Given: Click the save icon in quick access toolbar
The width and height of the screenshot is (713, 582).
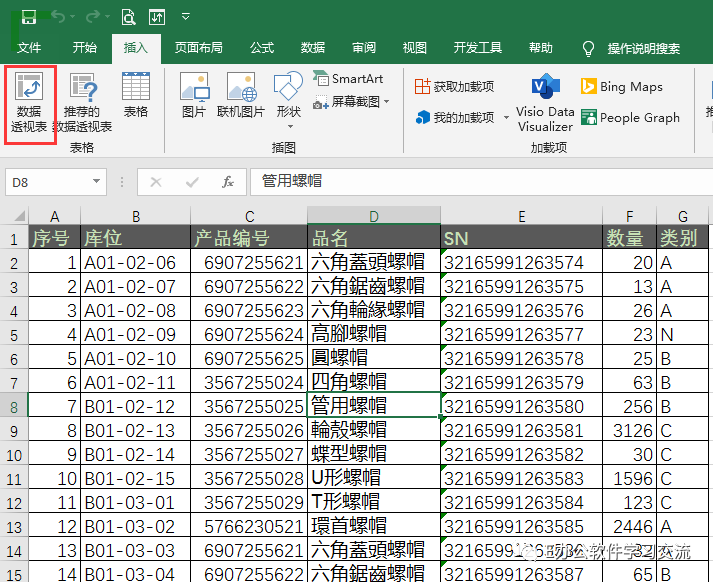Looking at the screenshot, I should pyautogui.click(x=29, y=17).
